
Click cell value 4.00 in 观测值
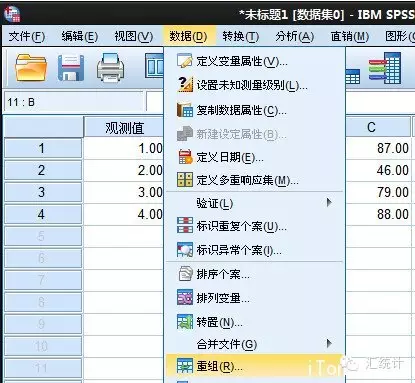(124, 214)
